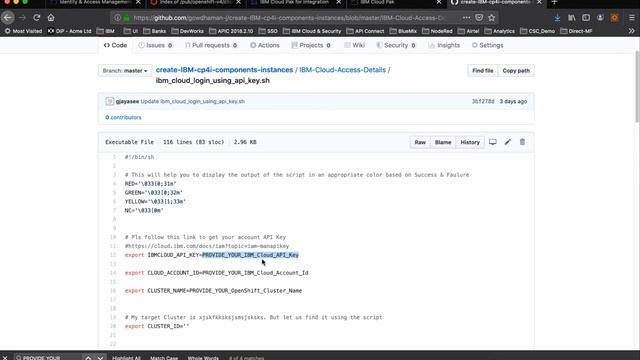
Task: Open the Security tab
Action: (396, 45)
